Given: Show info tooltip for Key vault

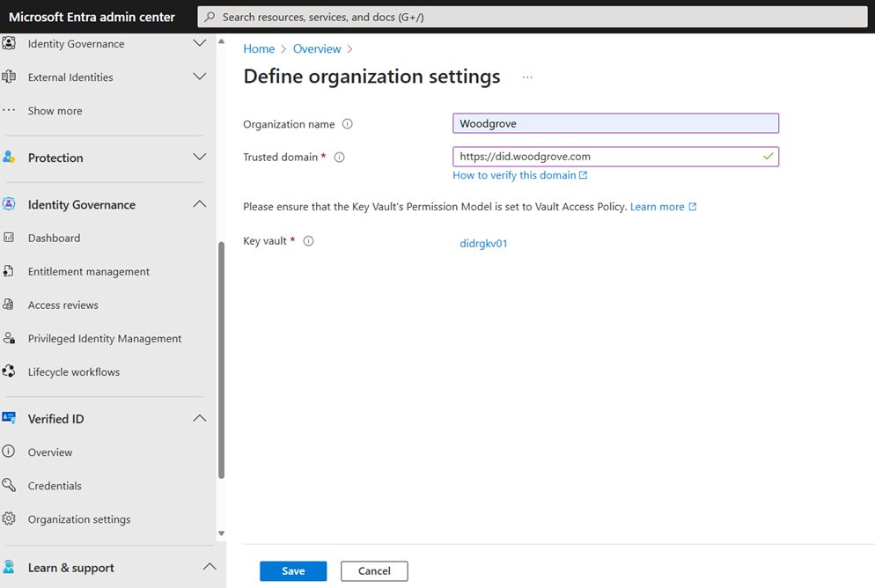Looking at the screenshot, I should pyautogui.click(x=309, y=241).
